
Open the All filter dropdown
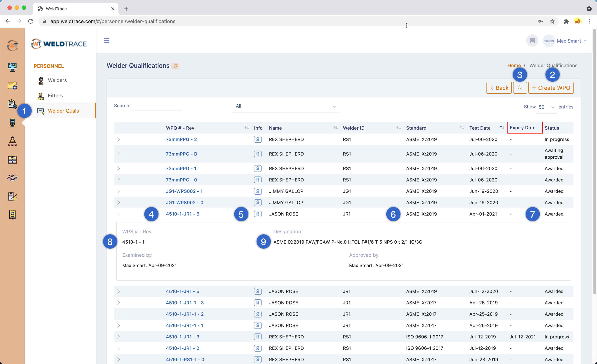[285, 106]
